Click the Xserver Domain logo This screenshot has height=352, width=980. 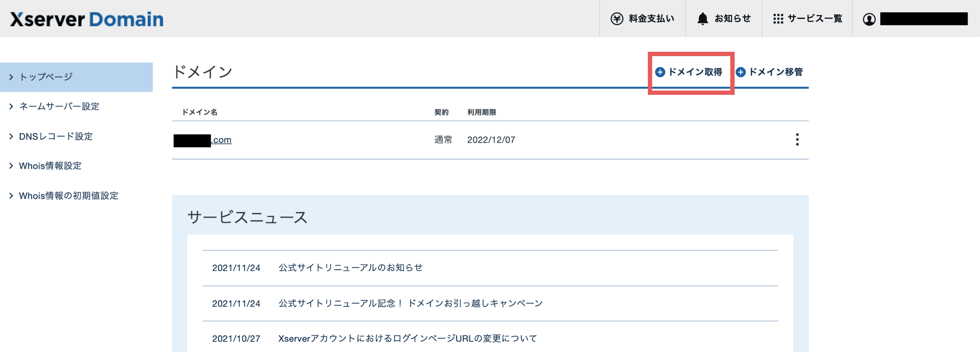(x=87, y=19)
